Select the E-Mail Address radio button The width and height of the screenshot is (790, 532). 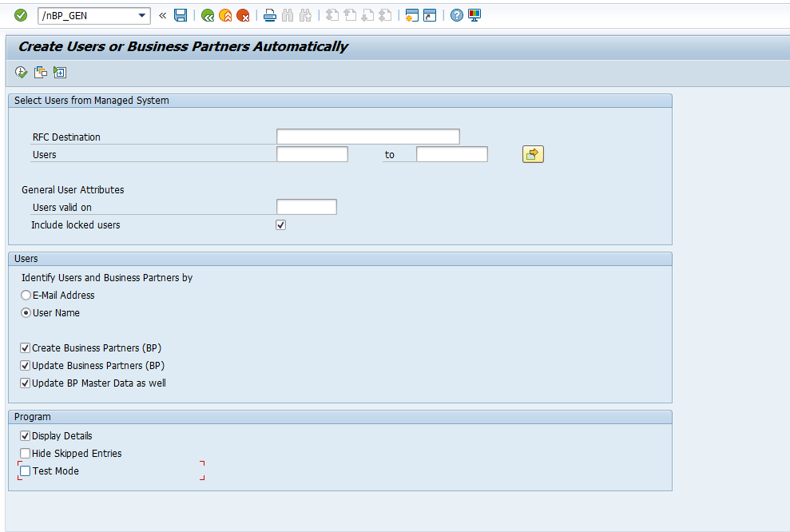pyautogui.click(x=26, y=296)
